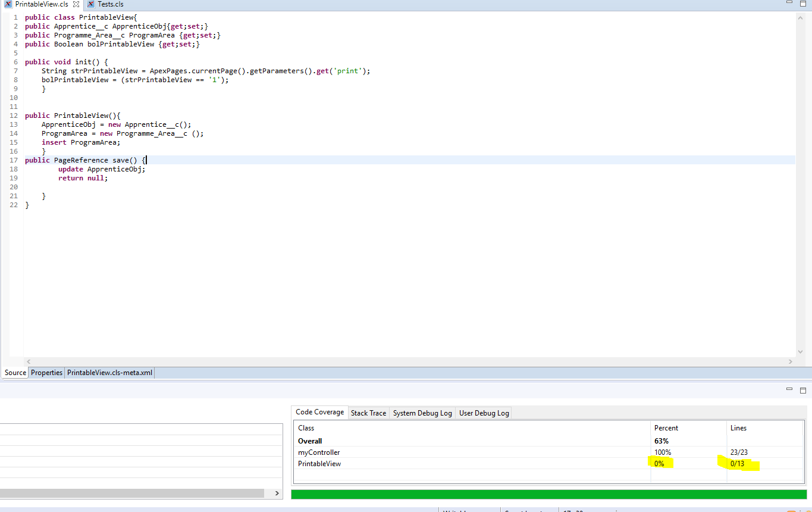This screenshot has height=512, width=812.
Task: Click the bottom-left panel scroll right arrow
Action: coord(277,493)
